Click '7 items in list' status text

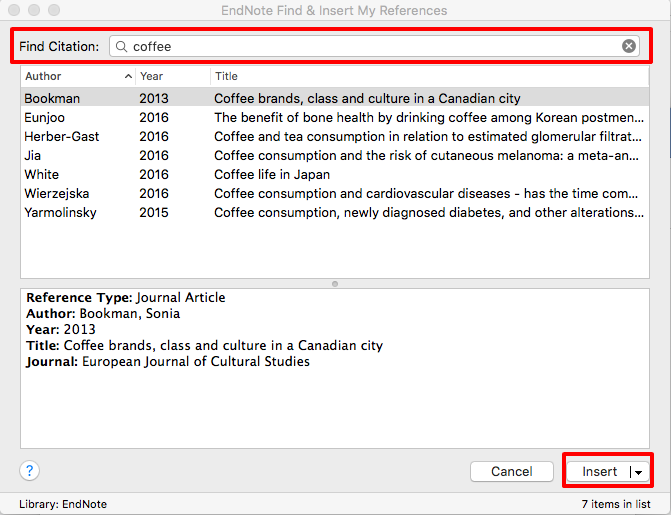[616, 504]
